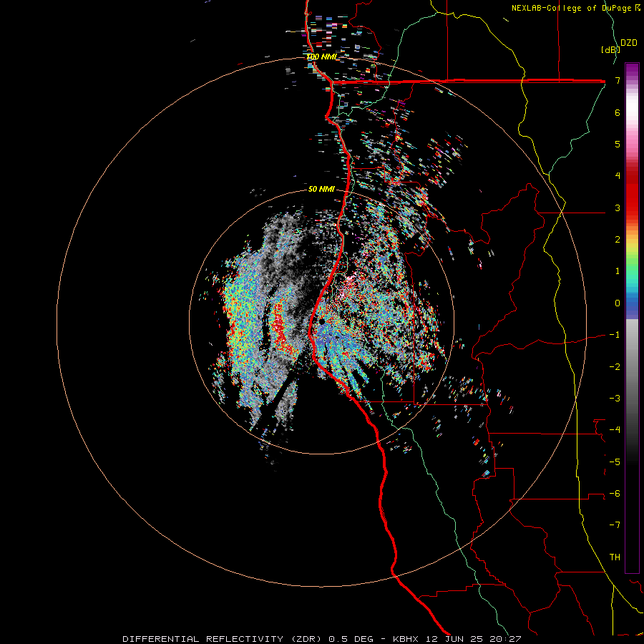Click the "7" value on the scale
Viewport: 644px width, 644px height.
(x=618, y=80)
